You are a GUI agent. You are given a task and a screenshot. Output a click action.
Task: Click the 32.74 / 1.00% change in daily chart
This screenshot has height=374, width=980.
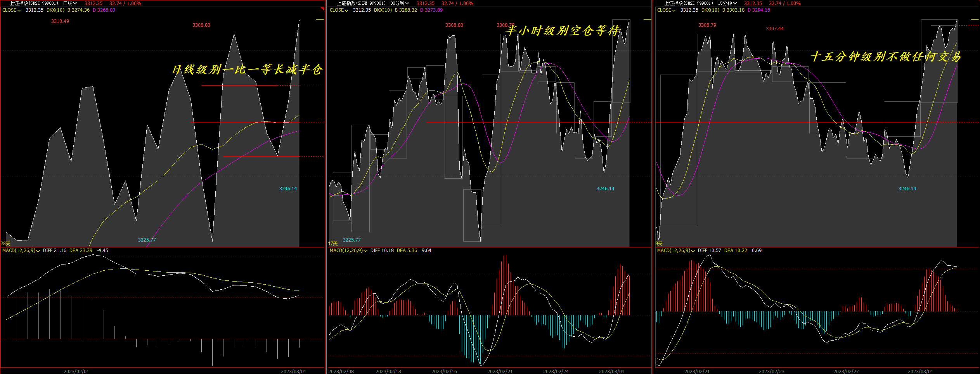125,3
